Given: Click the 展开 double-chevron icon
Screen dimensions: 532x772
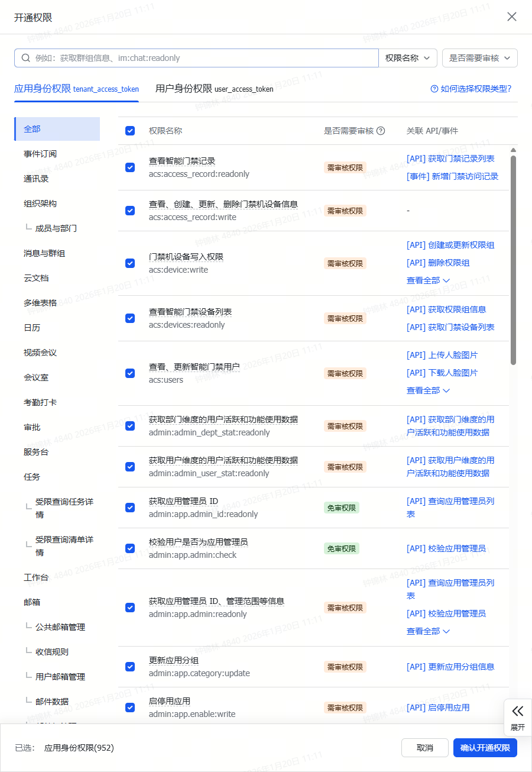Looking at the screenshot, I should 518,711.
